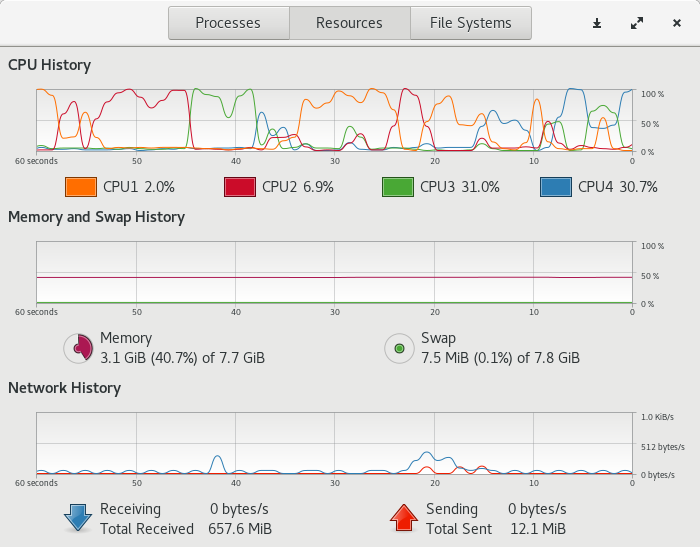
Task: Select the Resources tab
Action: click(350, 23)
